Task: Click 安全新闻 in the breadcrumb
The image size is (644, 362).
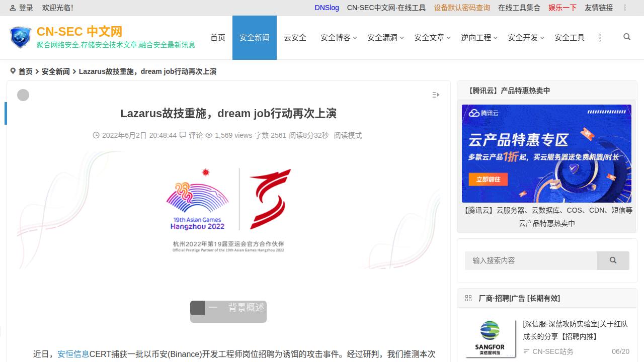Action: (56, 71)
